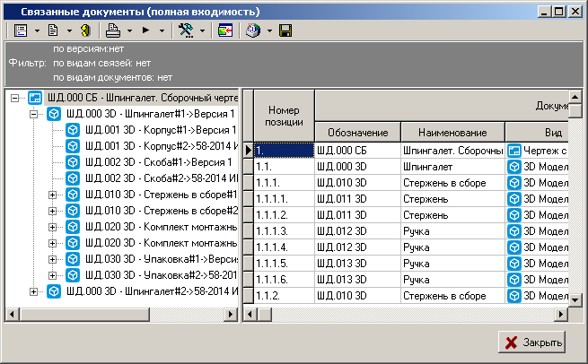Open dropdown arrow next to printer icon
588x364 pixels.
[130, 30]
